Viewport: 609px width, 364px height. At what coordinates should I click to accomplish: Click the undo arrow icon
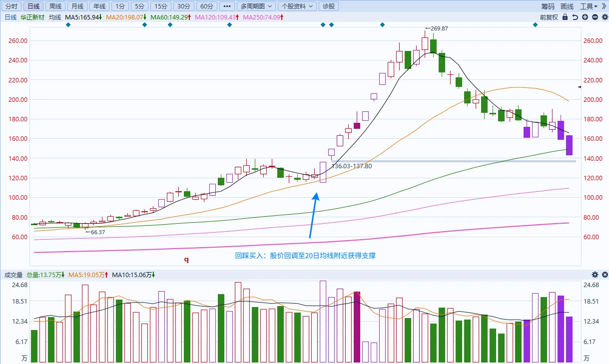click(575, 17)
